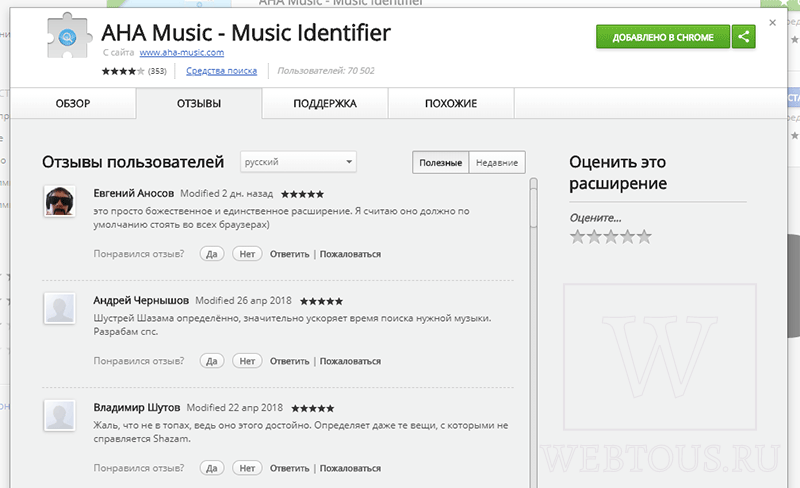Viewport: 800px width, 488px height.
Task: Click Андрей Чернышов's default avatar
Action: [60, 308]
